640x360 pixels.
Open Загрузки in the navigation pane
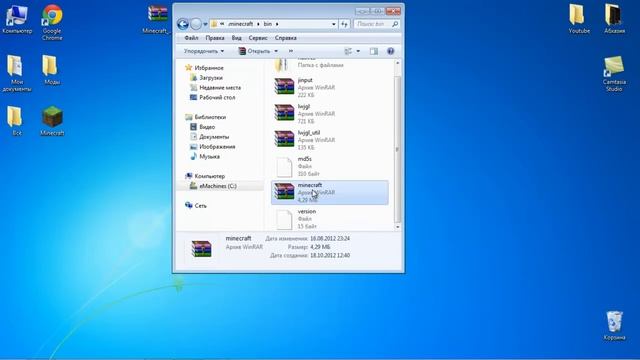[x=211, y=78]
